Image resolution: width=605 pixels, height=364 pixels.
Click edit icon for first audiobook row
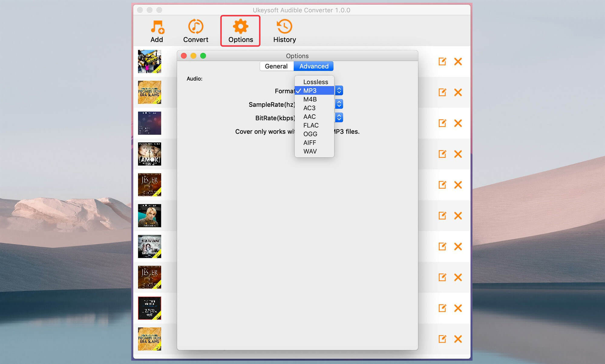(442, 61)
